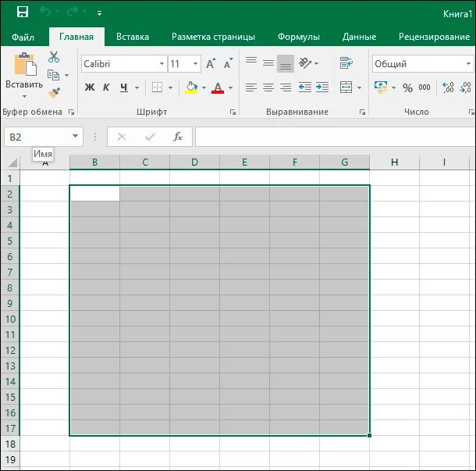
Task: Cancel formula entry with X
Action: point(122,137)
